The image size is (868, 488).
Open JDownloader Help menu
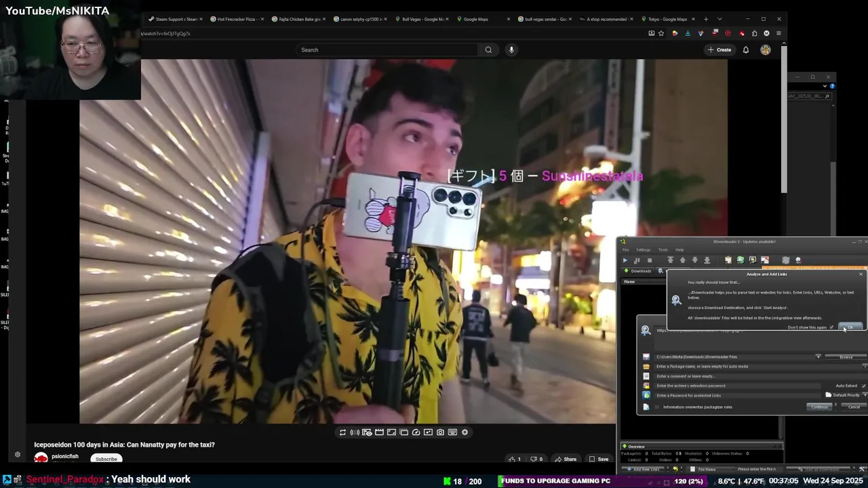679,249
